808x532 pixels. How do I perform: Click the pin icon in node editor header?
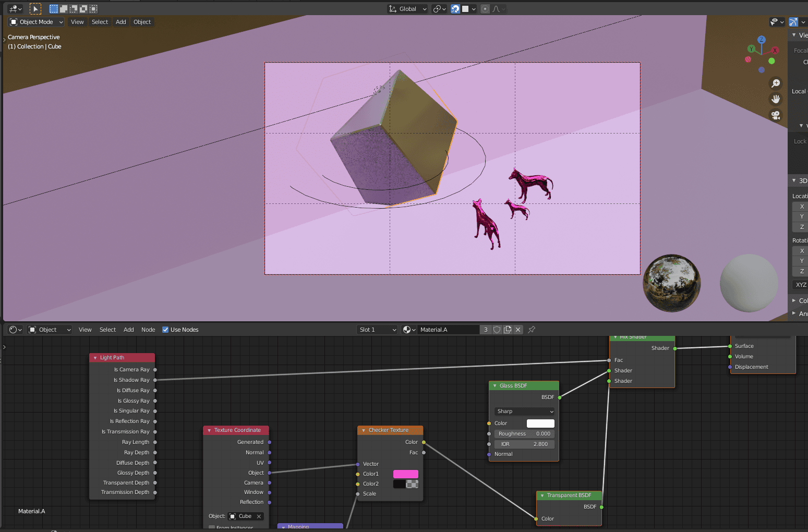(x=532, y=330)
